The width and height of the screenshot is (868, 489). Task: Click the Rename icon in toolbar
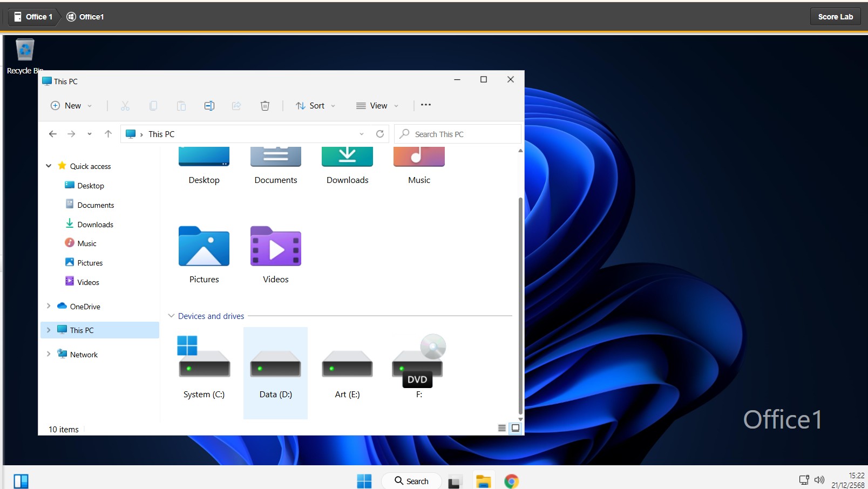pyautogui.click(x=209, y=106)
